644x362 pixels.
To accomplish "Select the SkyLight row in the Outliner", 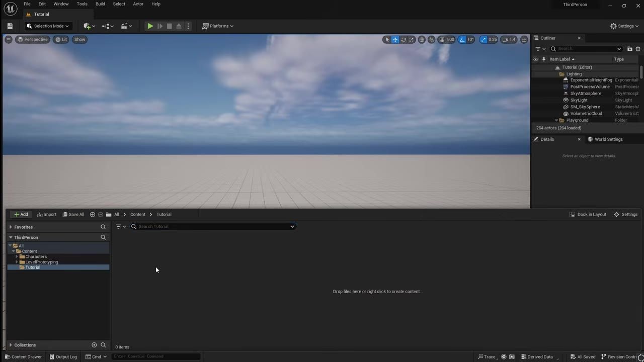I will (x=586, y=100).
